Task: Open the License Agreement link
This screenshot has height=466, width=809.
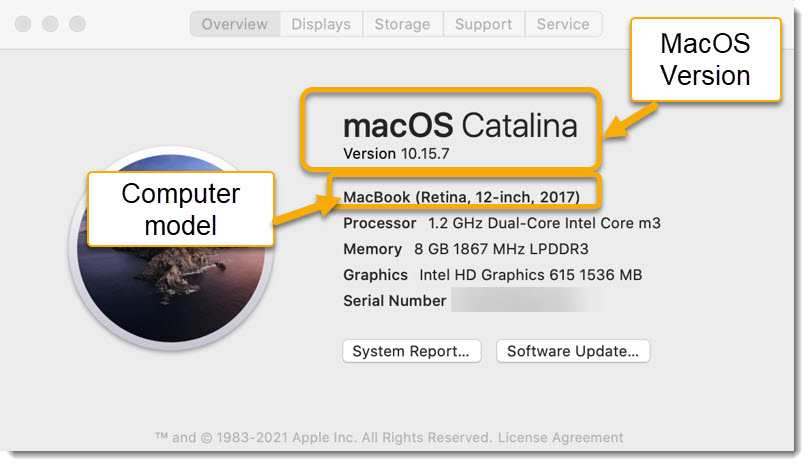Action: (560, 437)
